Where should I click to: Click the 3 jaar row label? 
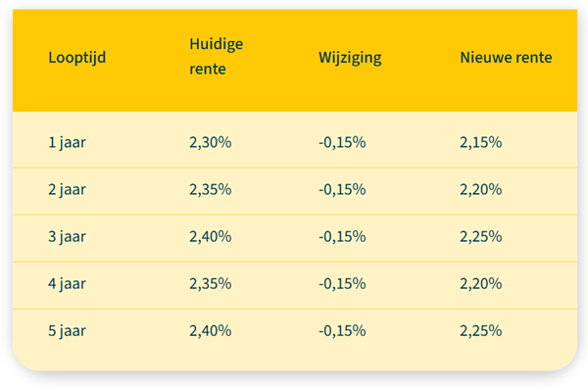(67, 237)
